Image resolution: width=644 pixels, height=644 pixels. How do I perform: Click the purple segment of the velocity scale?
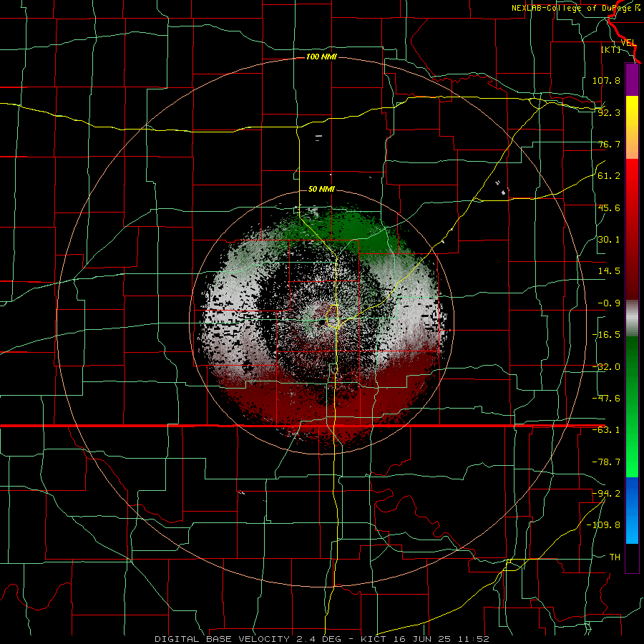coord(632,79)
